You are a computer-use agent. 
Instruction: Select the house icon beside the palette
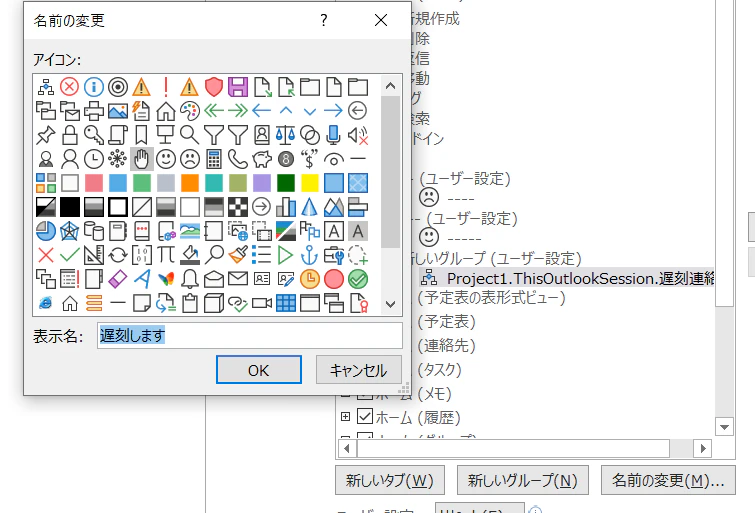tap(166, 111)
